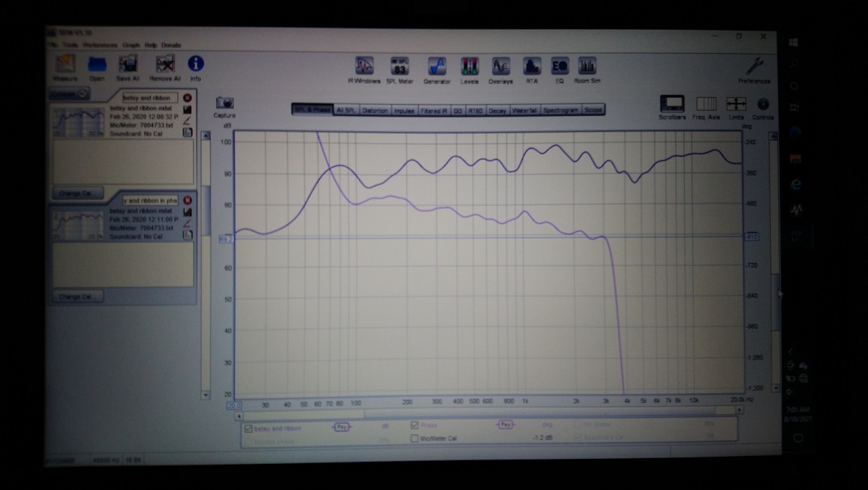This screenshot has height=490, width=868.
Task: Click Change Cal for second measurement
Action: coord(78,296)
